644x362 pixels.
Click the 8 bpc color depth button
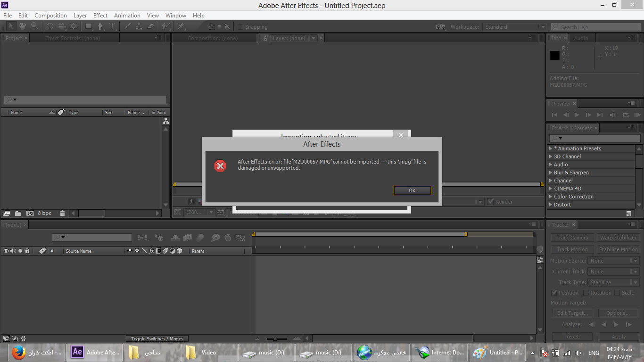(45, 213)
